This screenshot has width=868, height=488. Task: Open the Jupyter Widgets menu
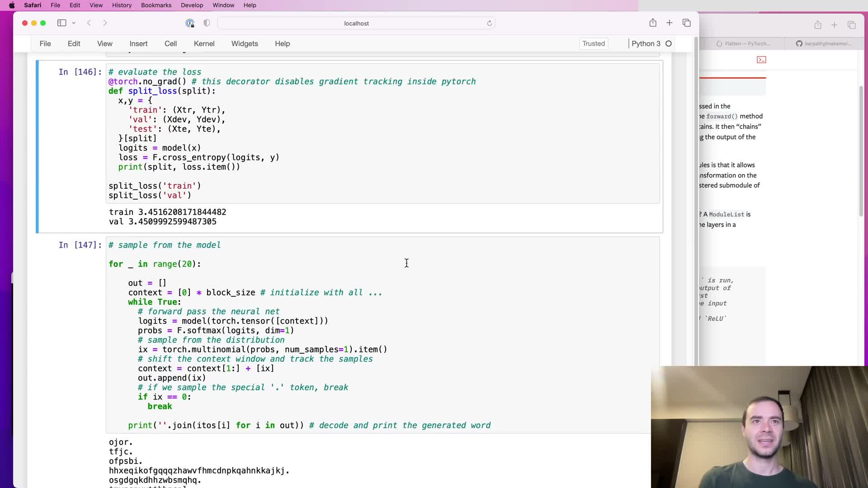click(245, 43)
